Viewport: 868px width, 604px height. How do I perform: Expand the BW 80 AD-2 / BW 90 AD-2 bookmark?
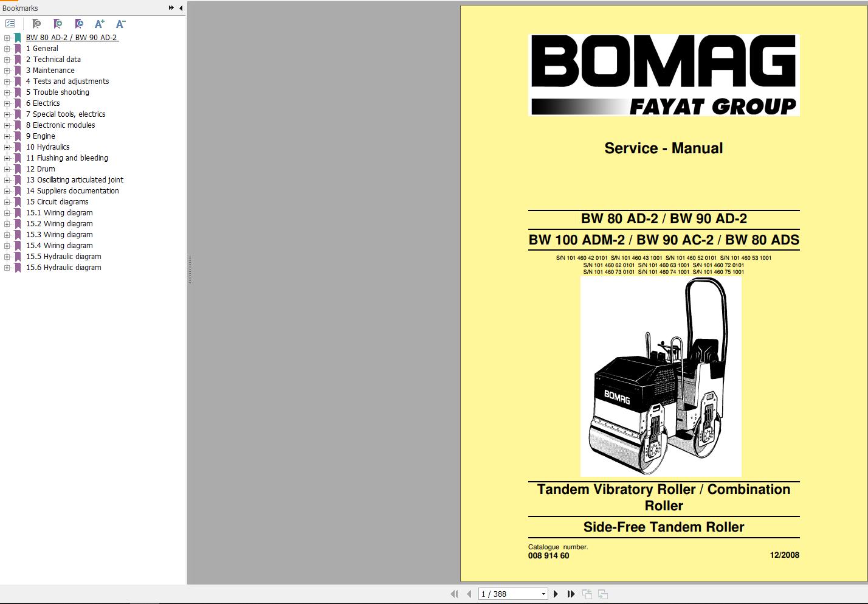tap(7, 38)
